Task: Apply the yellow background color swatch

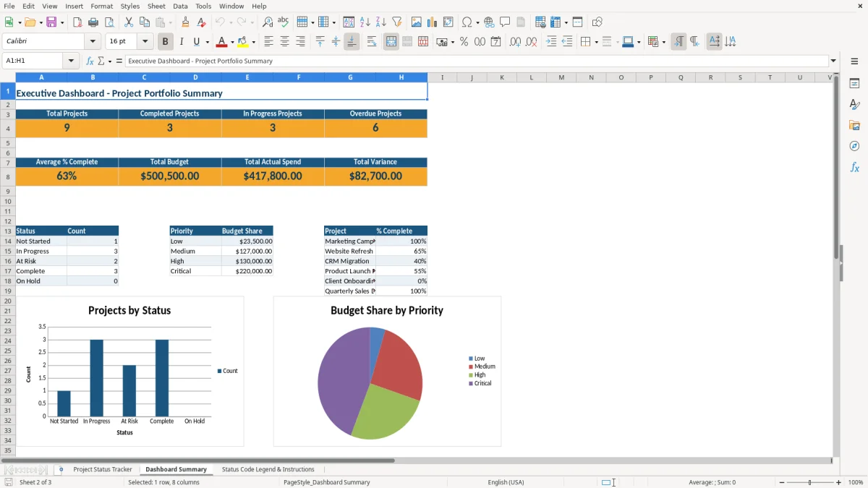Action: click(x=243, y=42)
